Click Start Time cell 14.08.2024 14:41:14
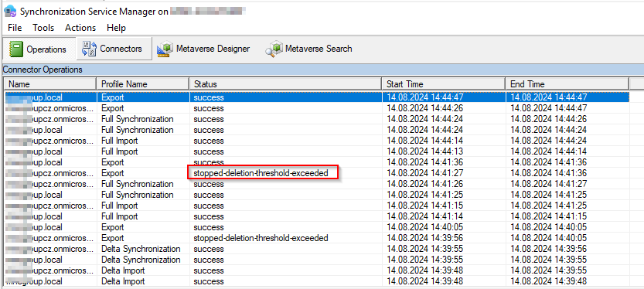644x289 pixels. pyautogui.click(x=425, y=216)
